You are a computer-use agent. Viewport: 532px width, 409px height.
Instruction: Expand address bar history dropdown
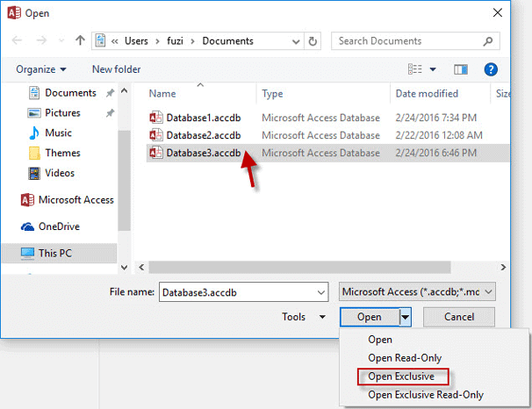click(296, 42)
